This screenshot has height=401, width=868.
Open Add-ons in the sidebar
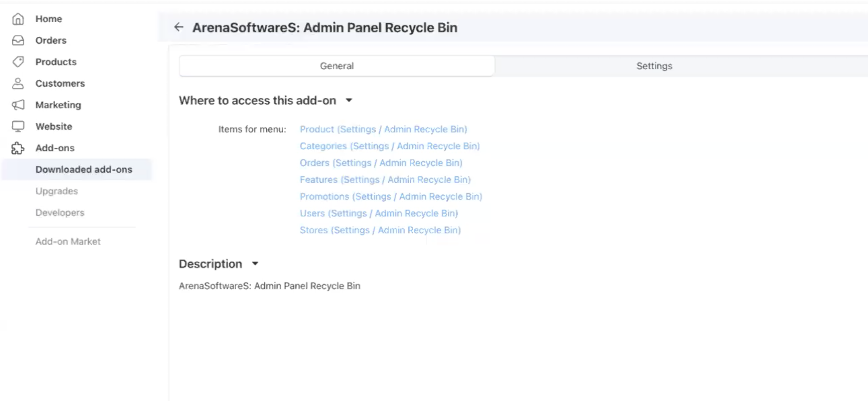[x=55, y=148]
